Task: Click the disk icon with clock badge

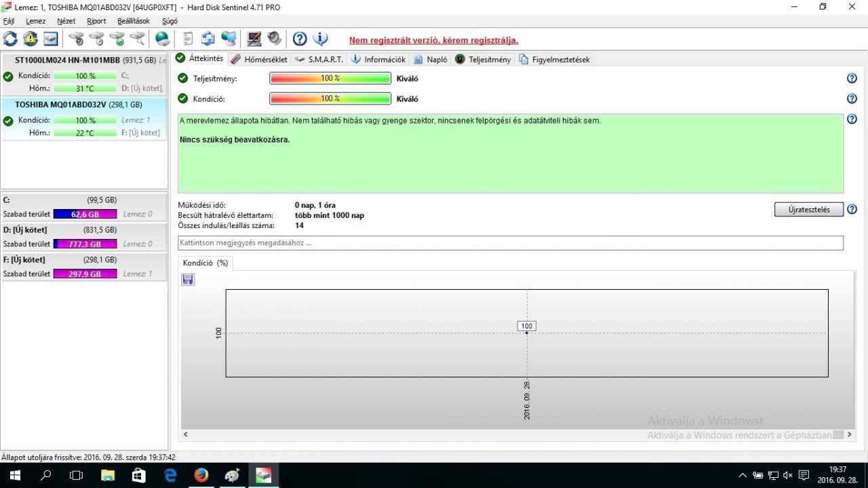Action: tap(97, 39)
